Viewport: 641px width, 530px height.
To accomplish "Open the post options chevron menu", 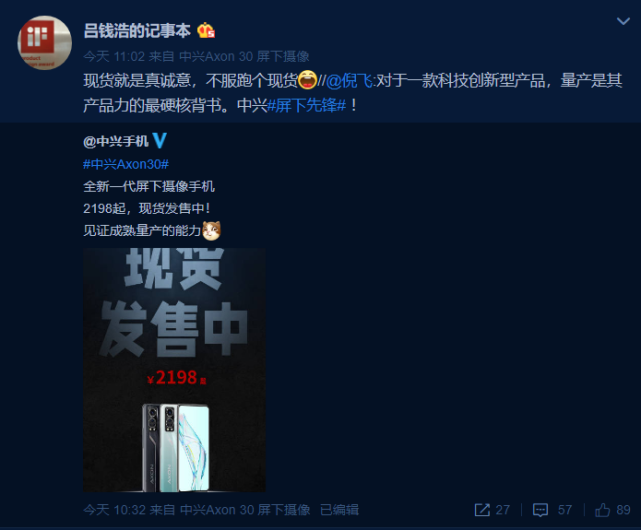I will coord(623,21).
